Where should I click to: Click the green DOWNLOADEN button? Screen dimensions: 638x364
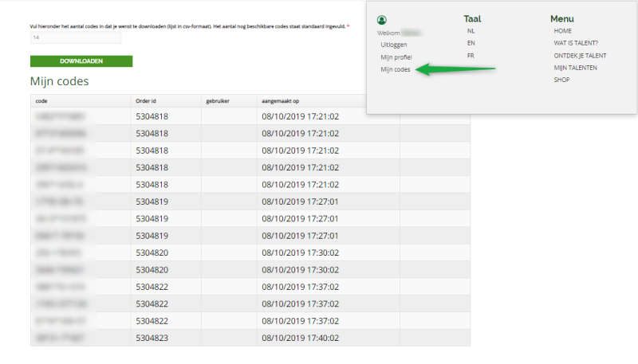point(81,61)
